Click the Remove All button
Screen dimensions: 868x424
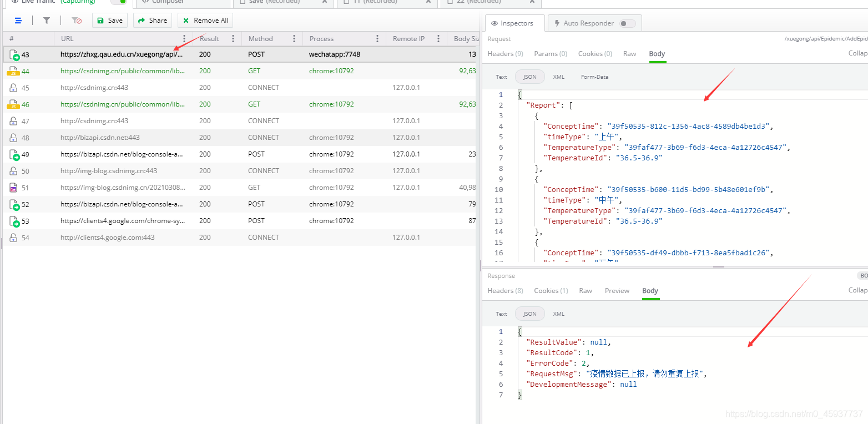click(x=205, y=21)
